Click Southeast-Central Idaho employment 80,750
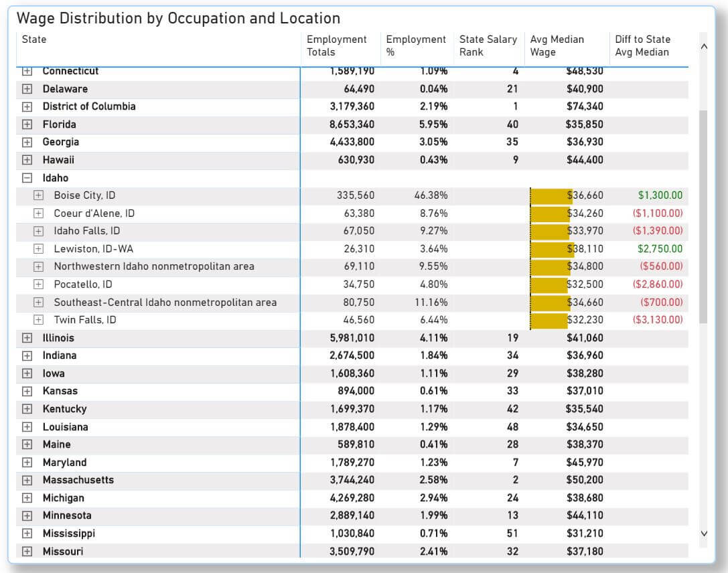 (x=359, y=303)
